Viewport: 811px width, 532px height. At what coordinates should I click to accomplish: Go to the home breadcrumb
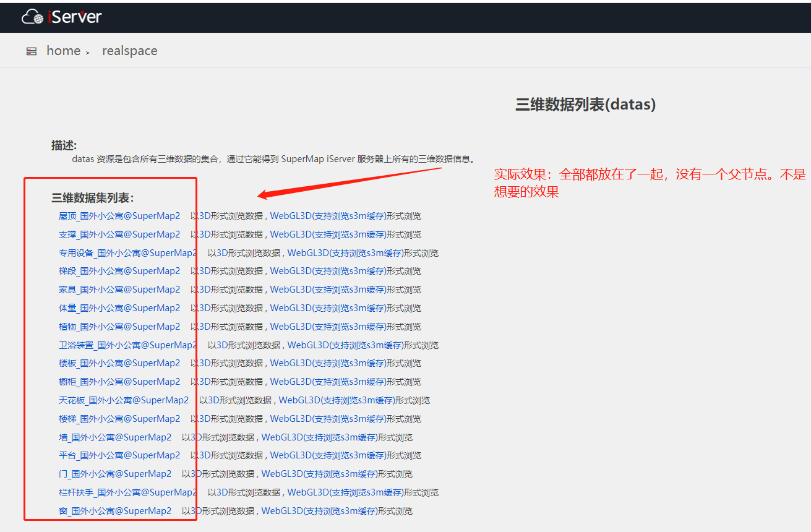(64, 51)
